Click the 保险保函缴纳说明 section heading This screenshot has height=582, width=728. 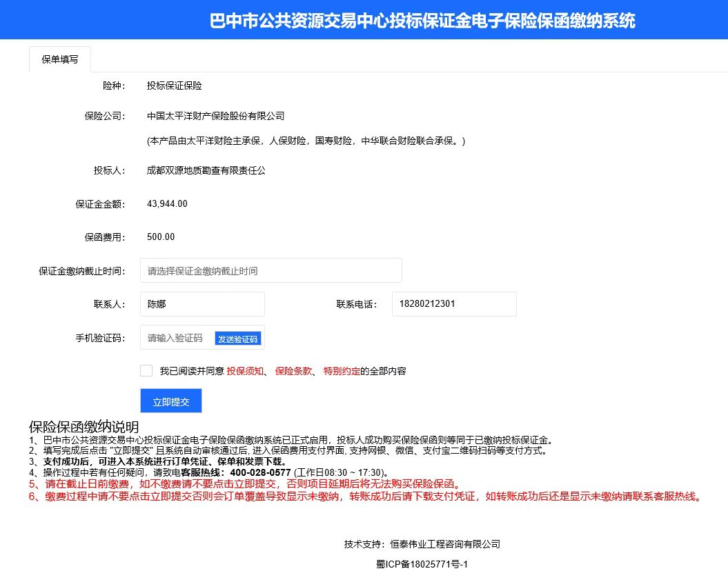pyautogui.click(x=83, y=427)
